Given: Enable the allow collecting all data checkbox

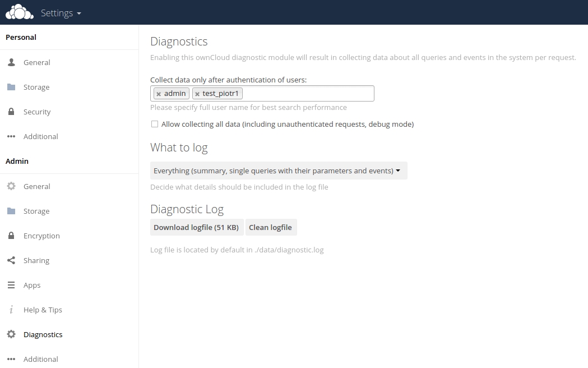Looking at the screenshot, I should [x=155, y=124].
